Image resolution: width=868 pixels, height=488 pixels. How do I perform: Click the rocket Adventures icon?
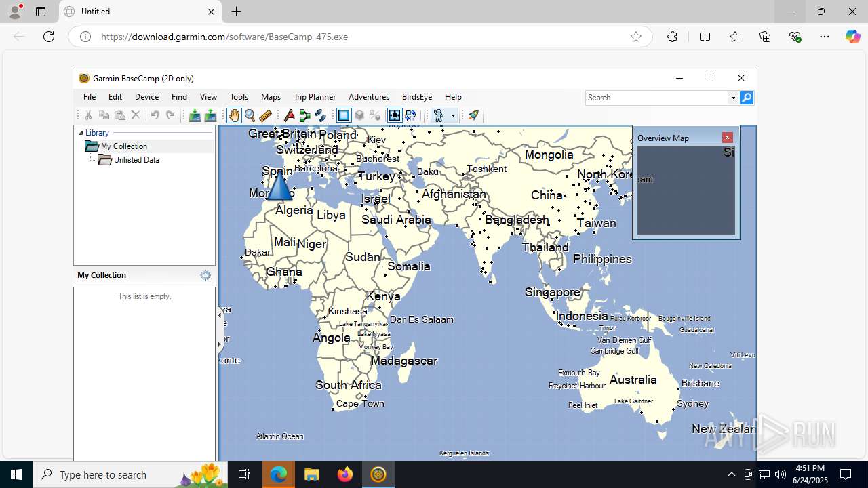tap(473, 115)
